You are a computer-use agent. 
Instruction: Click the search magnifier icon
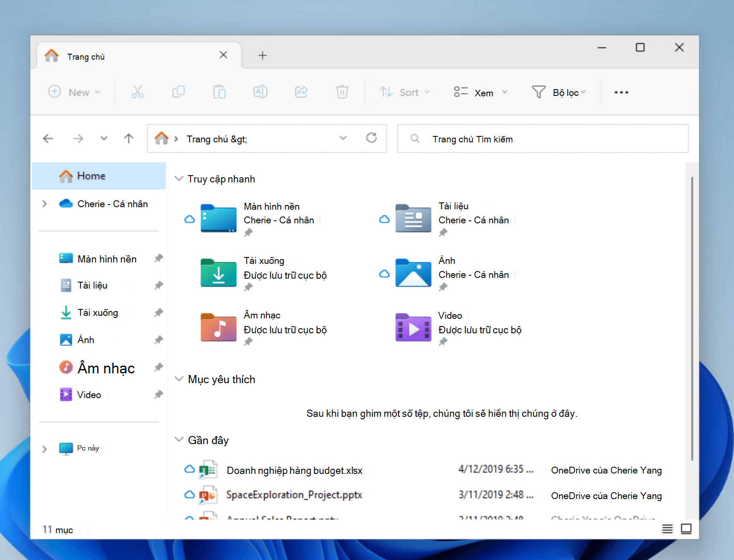(x=415, y=139)
